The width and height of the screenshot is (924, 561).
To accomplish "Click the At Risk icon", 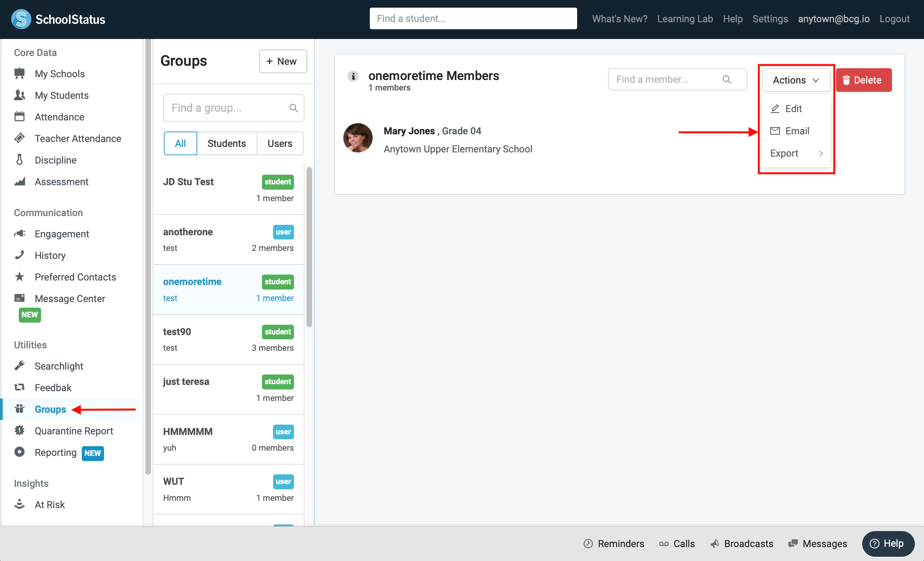I will [x=19, y=504].
